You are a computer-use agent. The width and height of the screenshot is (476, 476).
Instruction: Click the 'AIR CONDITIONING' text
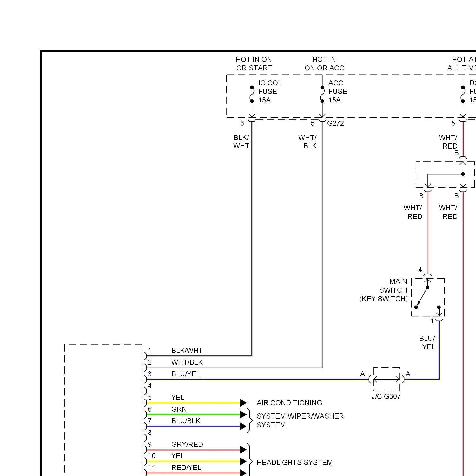(x=289, y=403)
